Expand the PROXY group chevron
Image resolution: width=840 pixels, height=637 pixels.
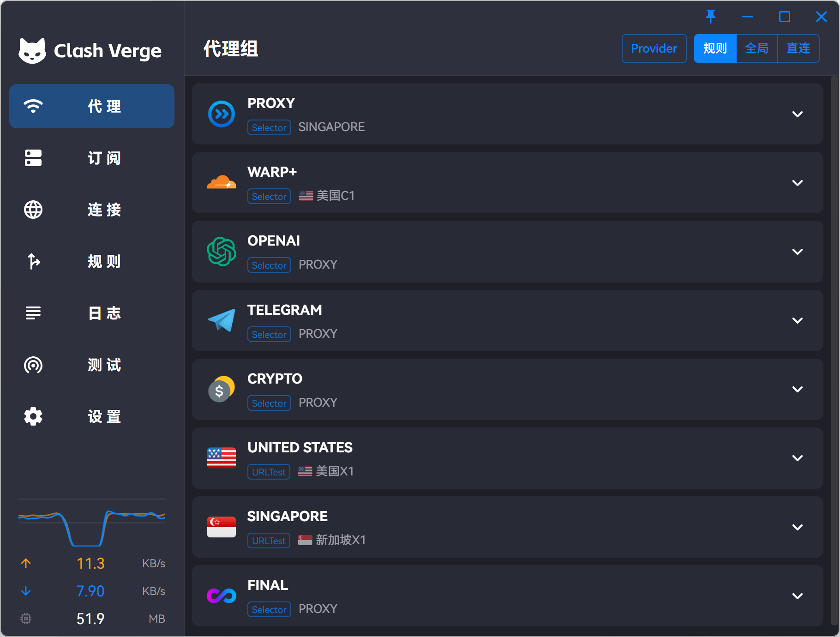pos(797,114)
